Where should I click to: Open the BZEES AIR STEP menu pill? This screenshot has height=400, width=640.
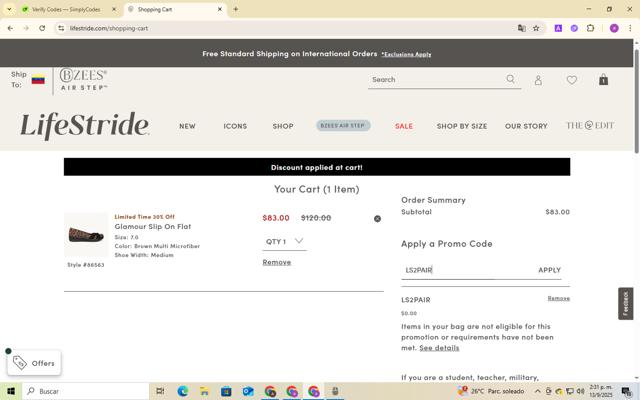tap(343, 125)
